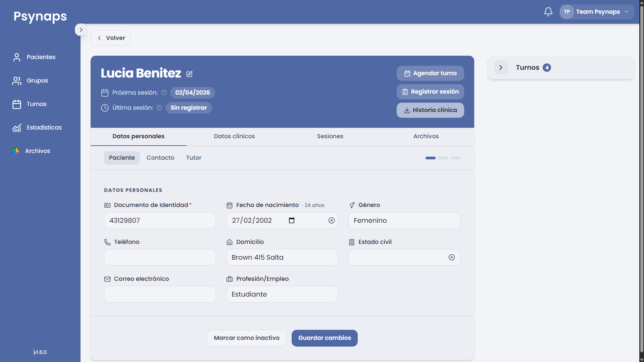Viewport: 644px width, 362px height.
Task: Open the Género dropdown field
Action: pos(404,220)
